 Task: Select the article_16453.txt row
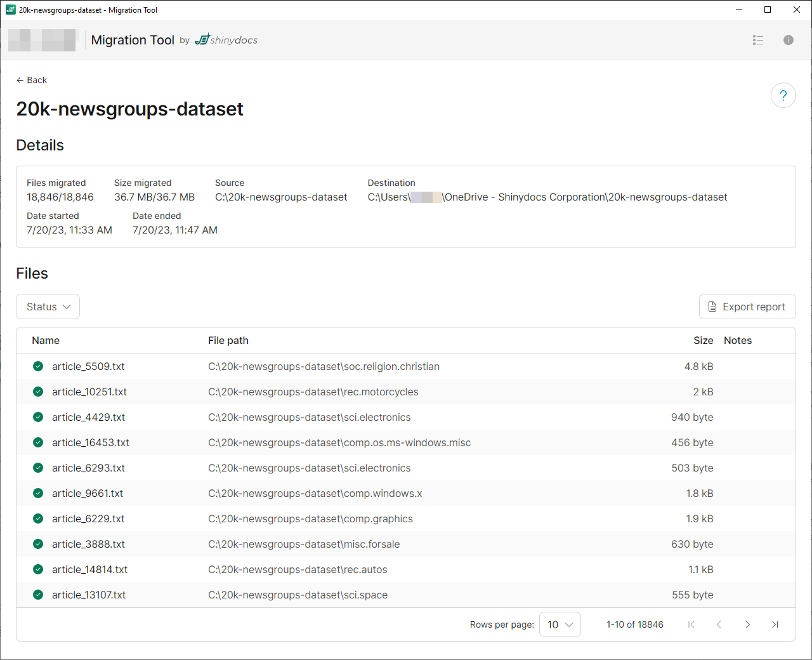(x=91, y=442)
